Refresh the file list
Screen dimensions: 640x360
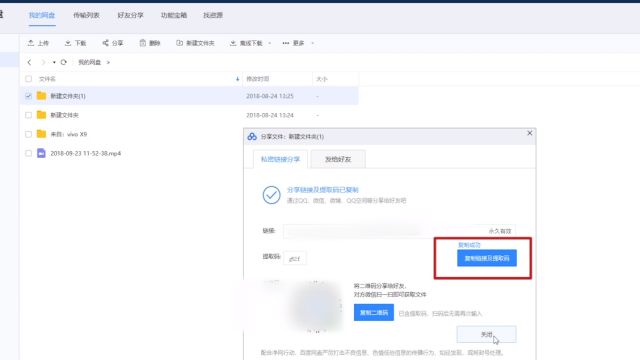click(64, 62)
